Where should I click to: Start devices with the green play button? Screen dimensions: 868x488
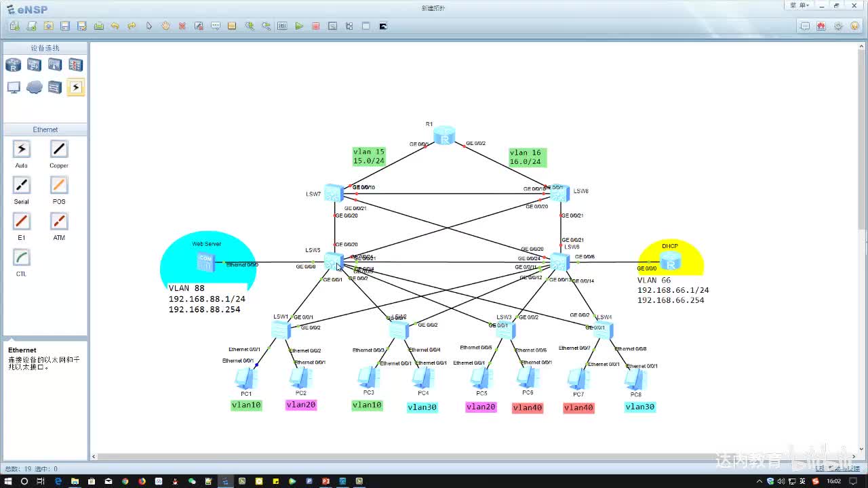(x=299, y=26)
